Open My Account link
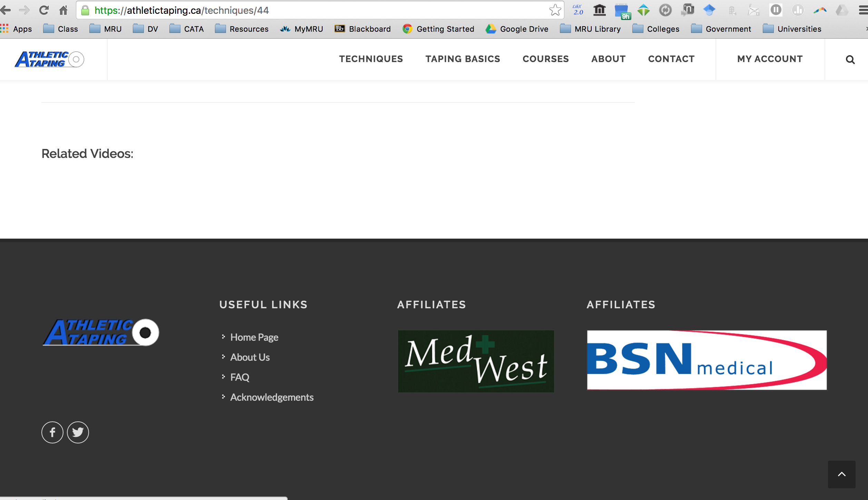 pos(770,59)
